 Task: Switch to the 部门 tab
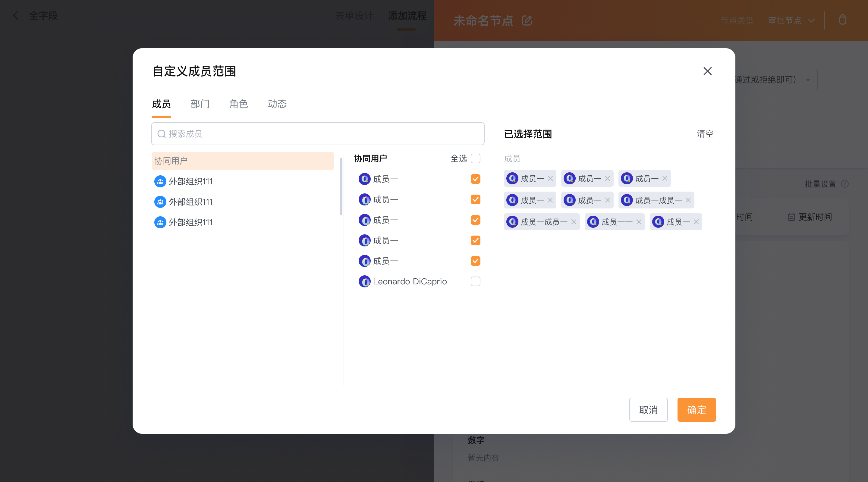(200, 104)
